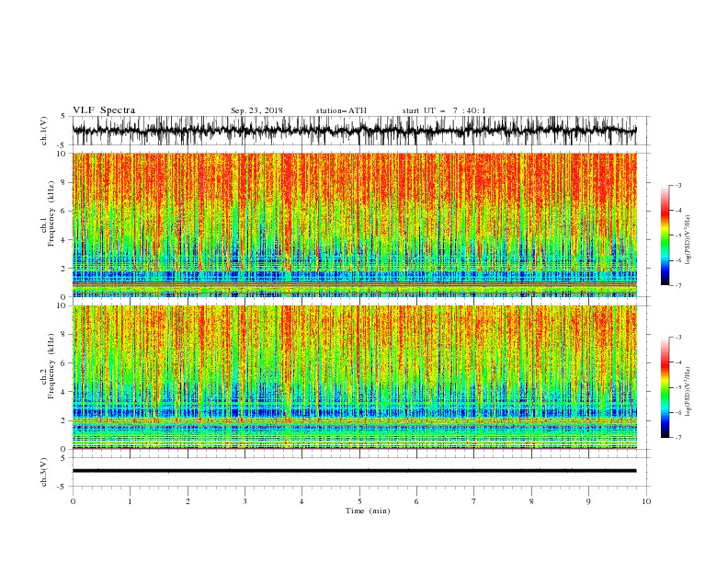The image size is (728, 563).
Task: Click the "5" volt tick of ch.3(V) axis
Action: (64, 458)
